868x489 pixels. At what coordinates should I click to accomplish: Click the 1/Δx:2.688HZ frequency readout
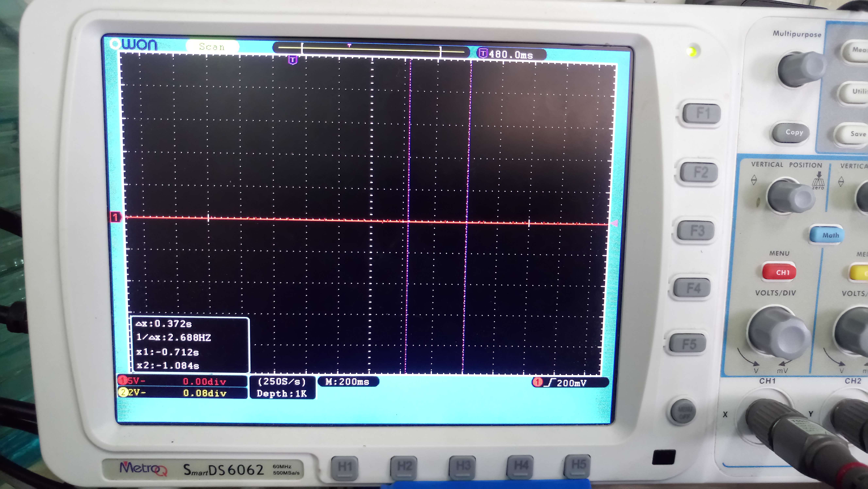pos(174,337)
